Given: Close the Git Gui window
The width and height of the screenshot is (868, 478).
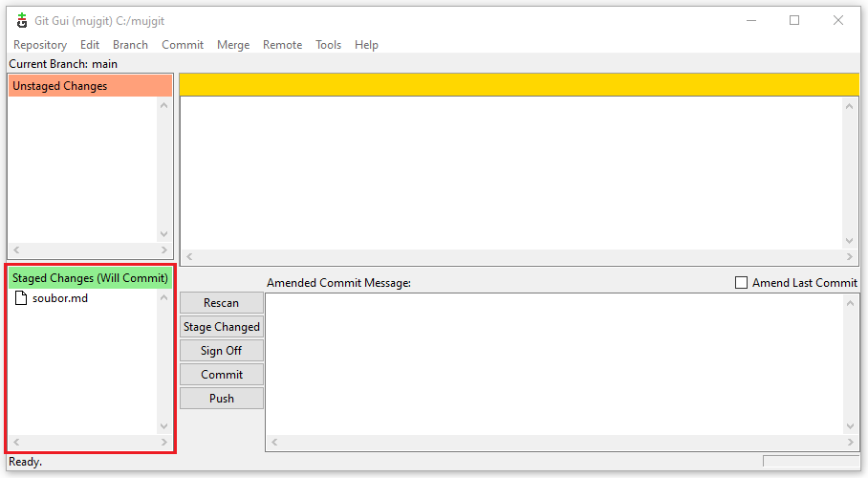Looking at the screenshot, I should point(838,20).
